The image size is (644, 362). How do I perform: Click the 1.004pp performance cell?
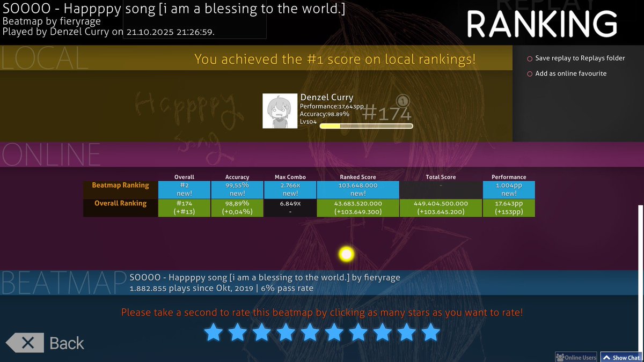click(509, 190)
